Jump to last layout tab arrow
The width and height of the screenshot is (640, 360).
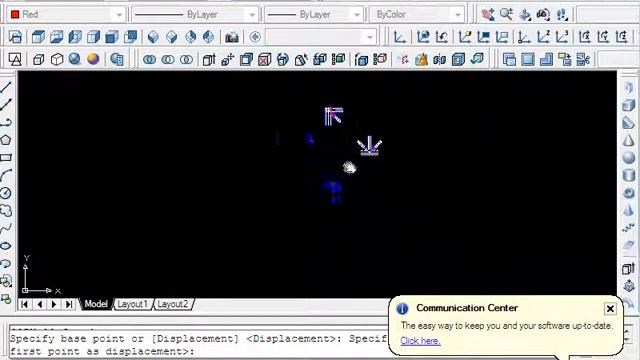point(69,304)
